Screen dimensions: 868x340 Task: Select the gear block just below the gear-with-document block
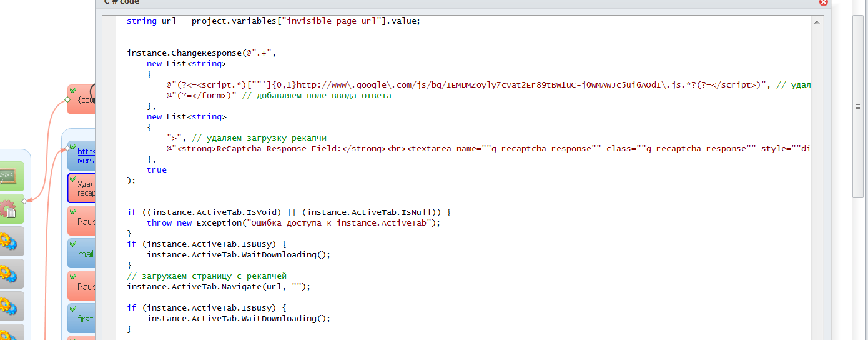tap(11, 241)
